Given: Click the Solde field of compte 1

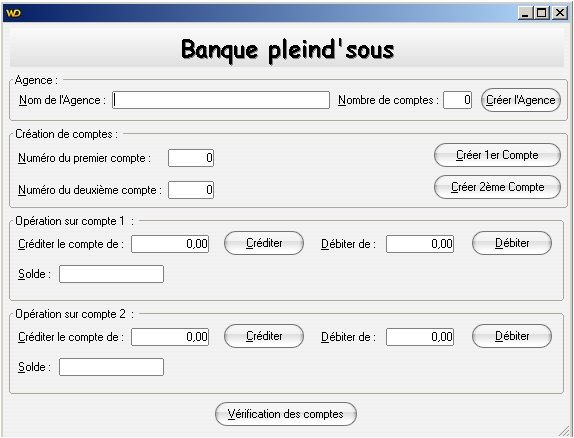Looking at the screenshot, I should [111, 274].
